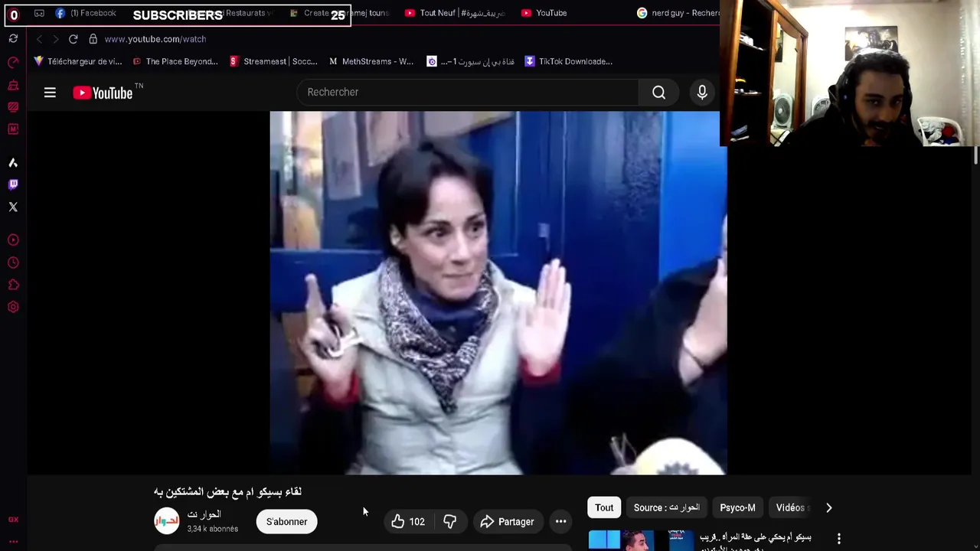
Task: Open Streameast bookmark
Action: point(273,61)
